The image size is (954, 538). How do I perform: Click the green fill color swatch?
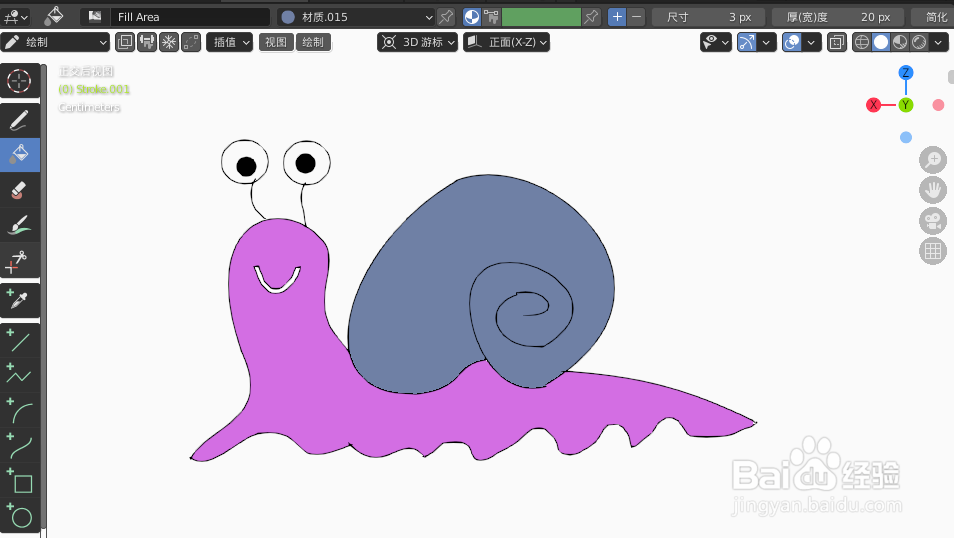click(x=541, y=17)
